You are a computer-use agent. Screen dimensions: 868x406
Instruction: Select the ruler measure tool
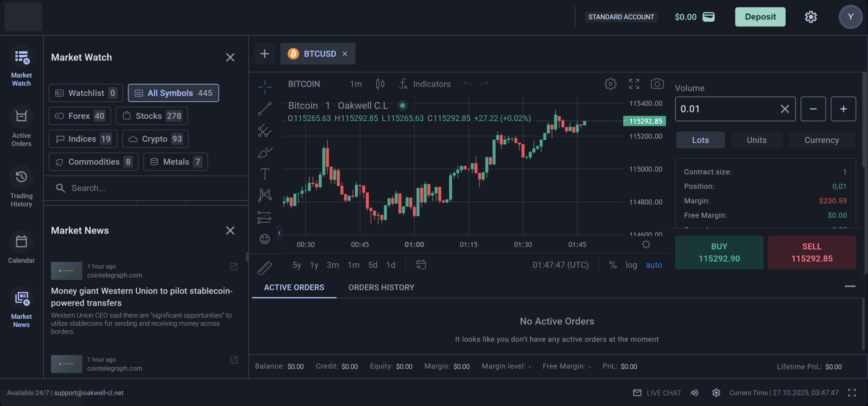(x=264, y=268)
